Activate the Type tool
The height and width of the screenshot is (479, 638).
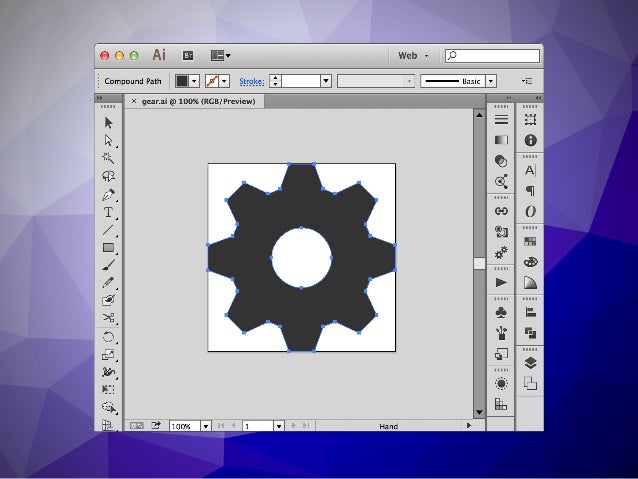108,213
